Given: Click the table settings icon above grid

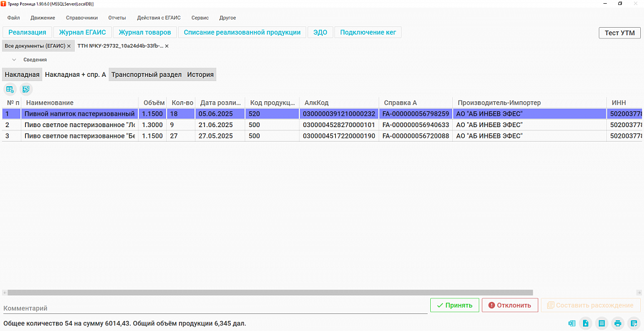Looking at the screenshot, I should 10,89.
